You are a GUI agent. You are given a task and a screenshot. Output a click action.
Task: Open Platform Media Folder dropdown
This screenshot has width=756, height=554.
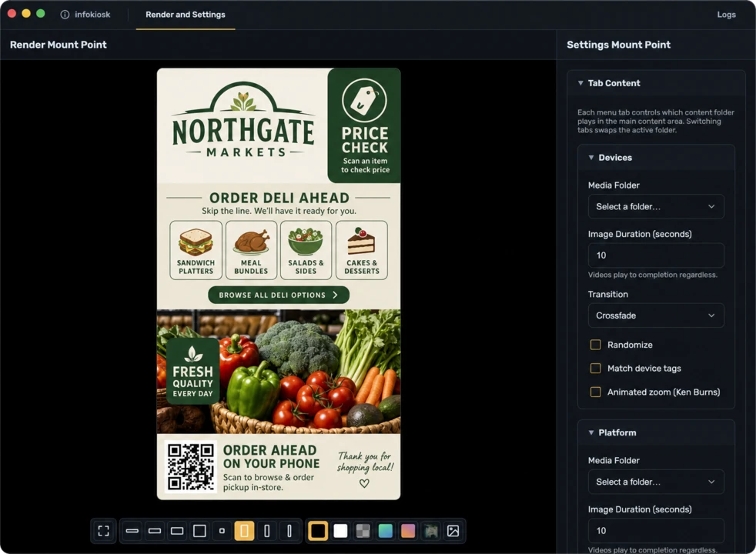656,482
